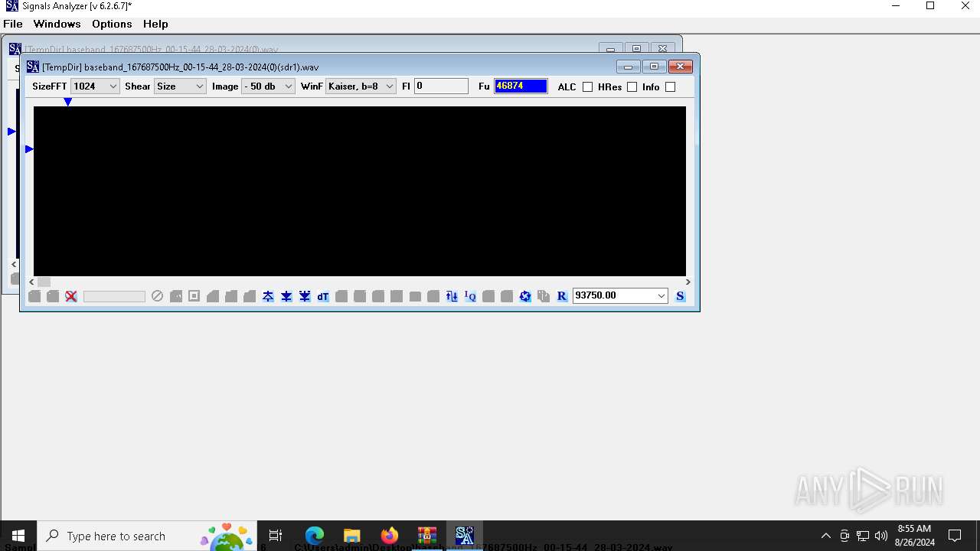Open the File menu

point(13,24)
